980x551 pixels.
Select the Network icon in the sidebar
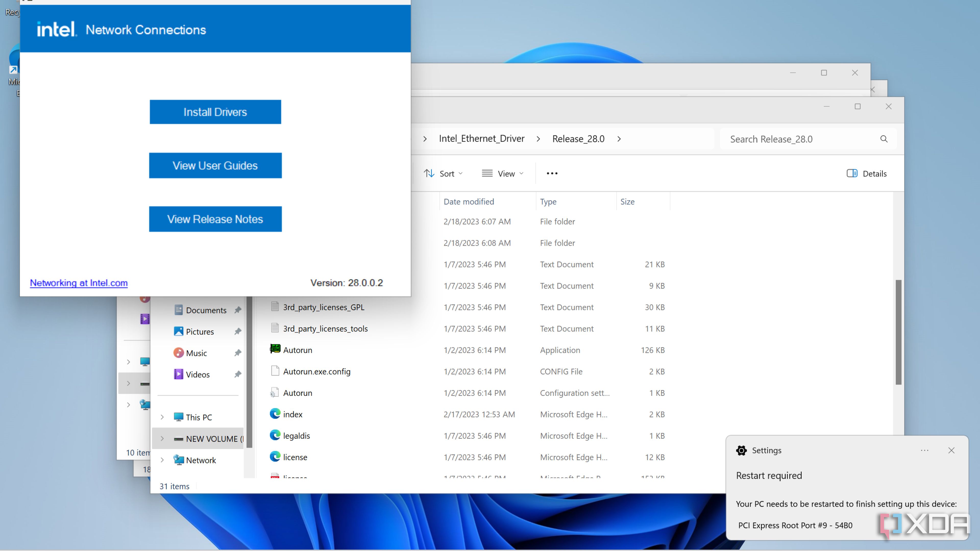click(x=178, y=460)
